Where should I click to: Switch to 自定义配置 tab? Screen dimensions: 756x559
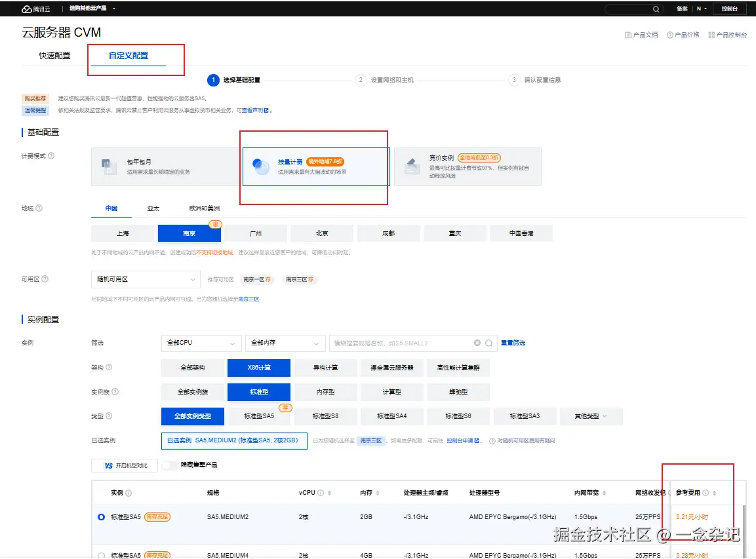point(129,56)
